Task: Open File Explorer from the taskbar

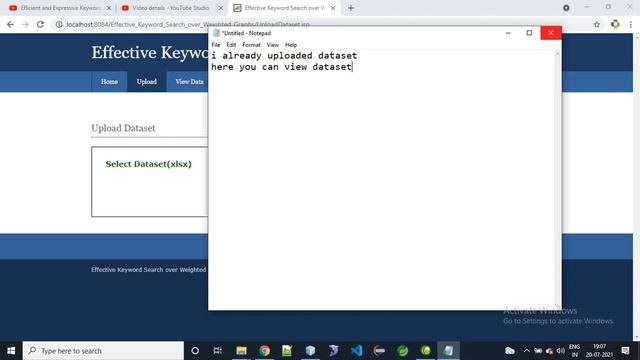Action: (241, 351)
